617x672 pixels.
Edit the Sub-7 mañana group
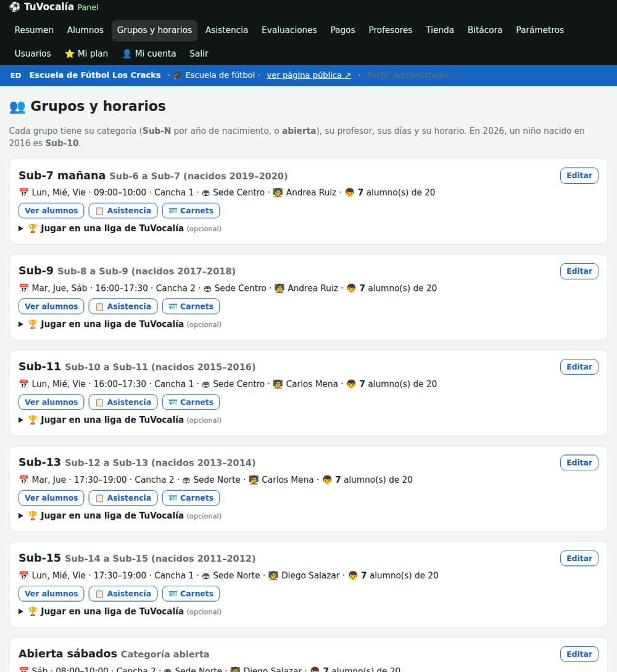579,175
